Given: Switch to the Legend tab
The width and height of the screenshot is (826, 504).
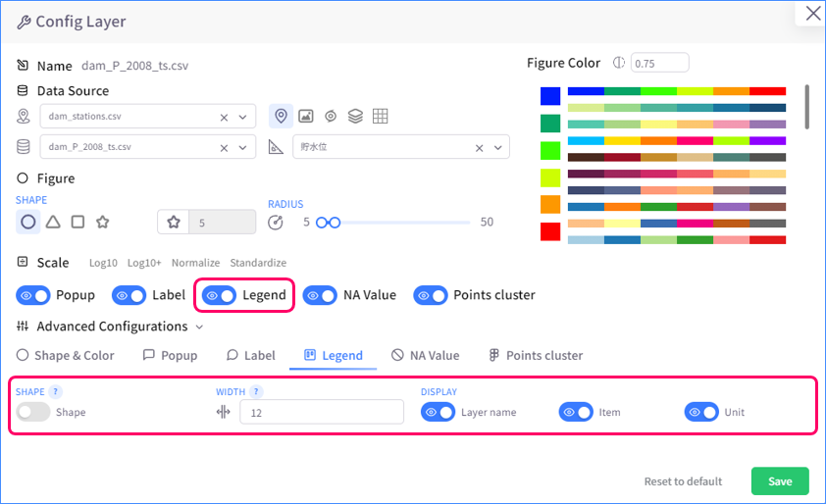Looking at the screenshot, I should pyautogui.click(x=333, y=356).
